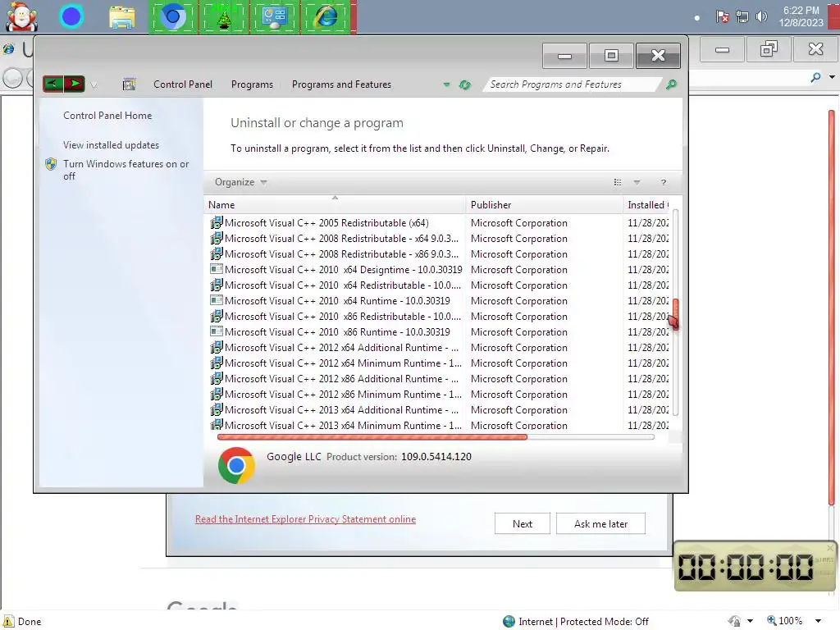
Task: Open the view options dropdown arrow
Action: point(637,182)
